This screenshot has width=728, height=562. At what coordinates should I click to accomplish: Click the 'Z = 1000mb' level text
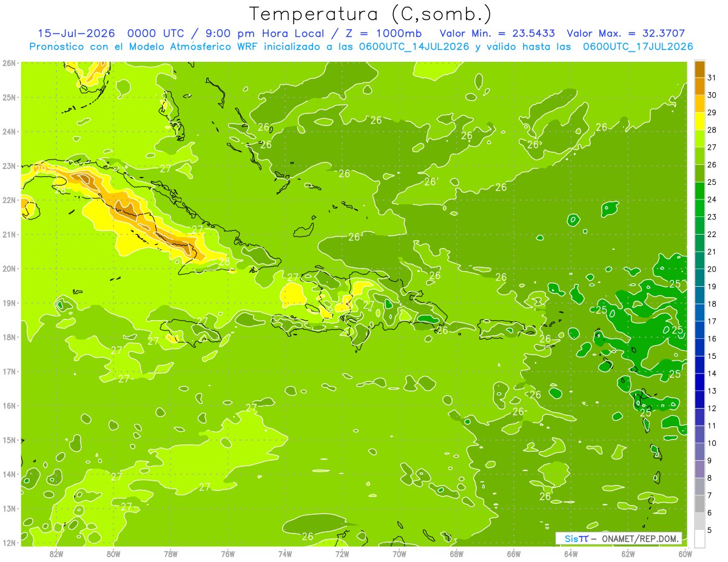tap(383, 33)
